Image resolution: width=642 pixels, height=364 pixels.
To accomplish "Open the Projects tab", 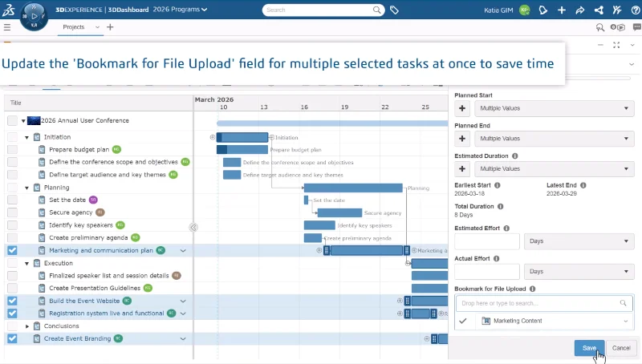I will coord(74,27).
